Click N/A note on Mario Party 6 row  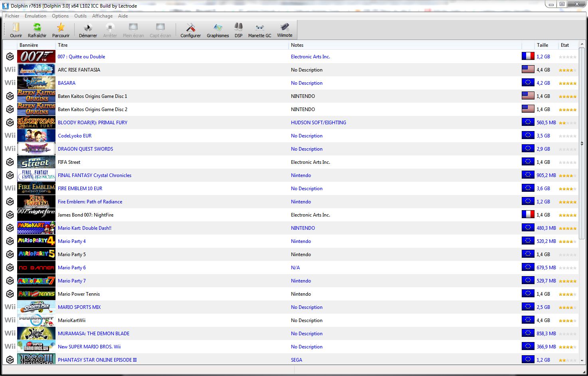(295, 268)
